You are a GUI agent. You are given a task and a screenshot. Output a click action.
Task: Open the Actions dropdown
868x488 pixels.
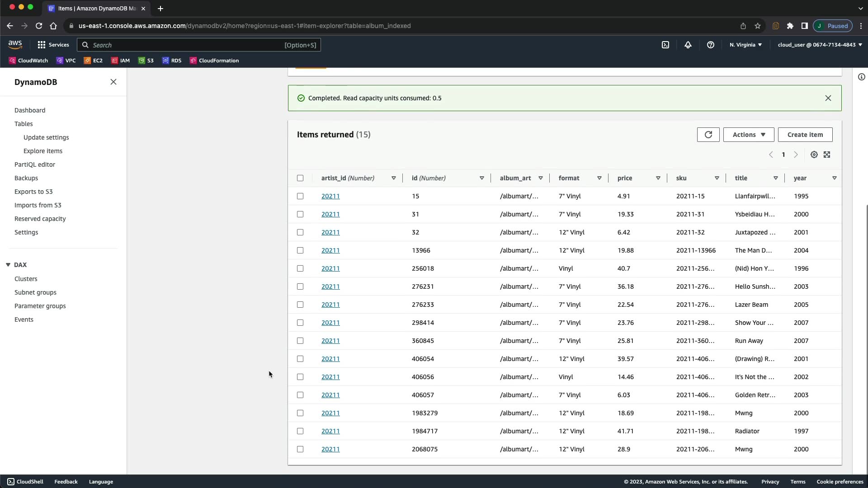(748, 135)
